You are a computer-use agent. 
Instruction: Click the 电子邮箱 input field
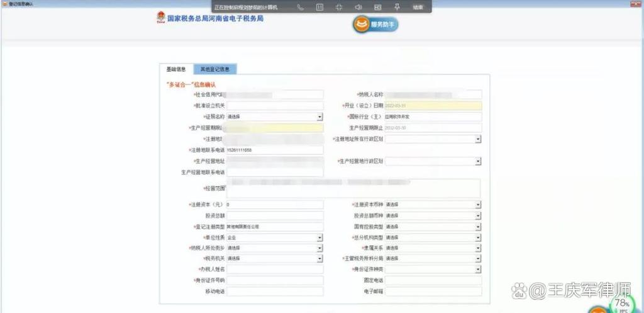[x=433, y=291]
